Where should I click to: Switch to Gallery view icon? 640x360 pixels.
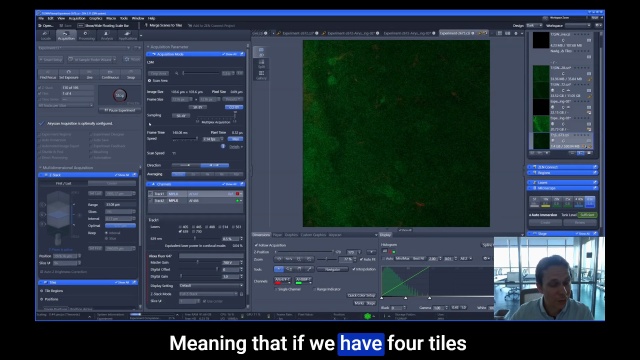[x=261, y=75]
